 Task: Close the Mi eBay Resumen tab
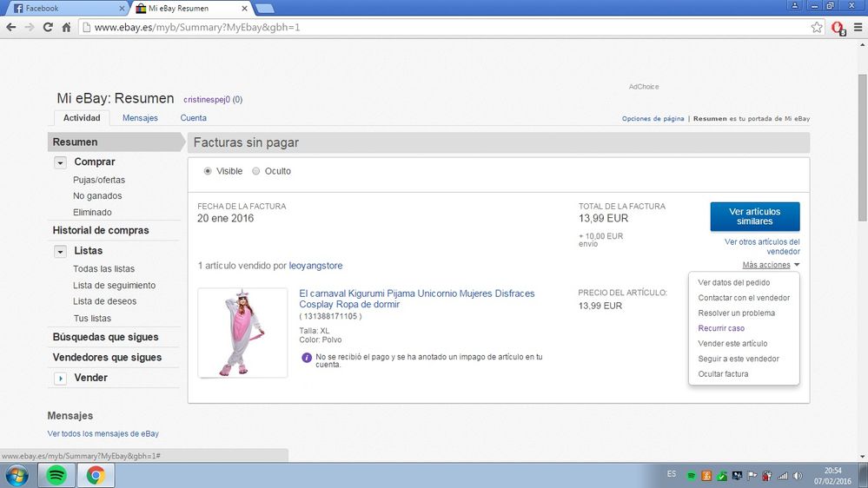244,9
